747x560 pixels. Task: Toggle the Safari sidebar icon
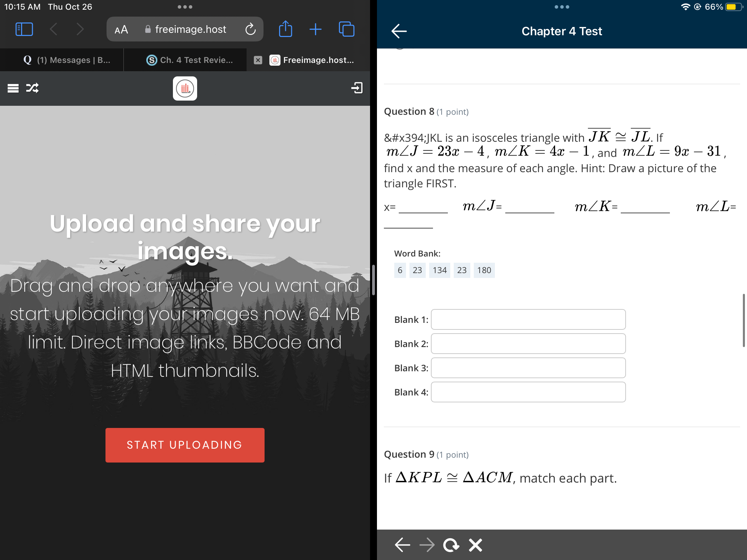pyautogui.click(x=24, y=29)
